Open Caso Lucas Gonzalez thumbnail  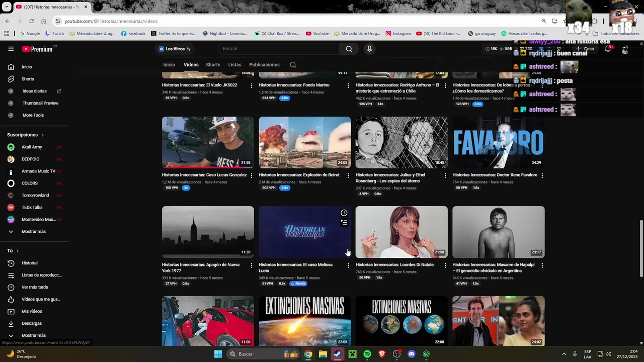(208, 142)
